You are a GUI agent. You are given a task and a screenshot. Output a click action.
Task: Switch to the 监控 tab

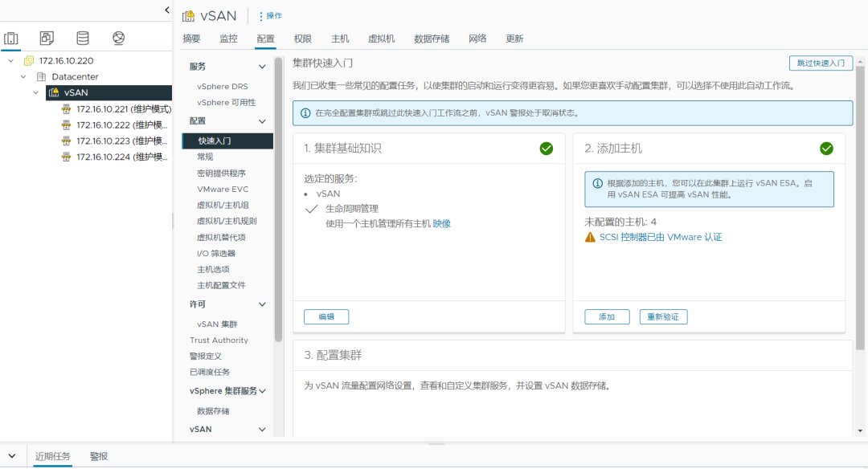(228, 39)
